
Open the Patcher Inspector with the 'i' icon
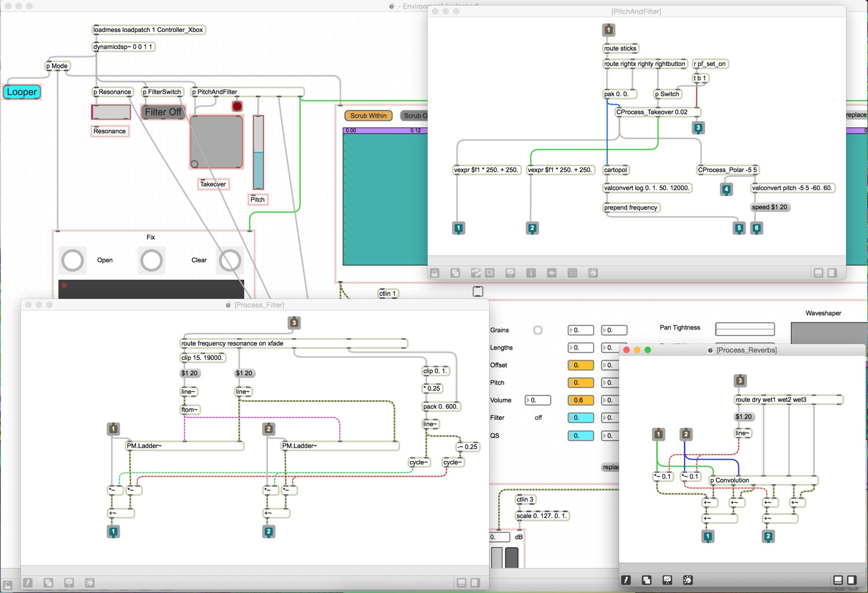coord(531,272)
